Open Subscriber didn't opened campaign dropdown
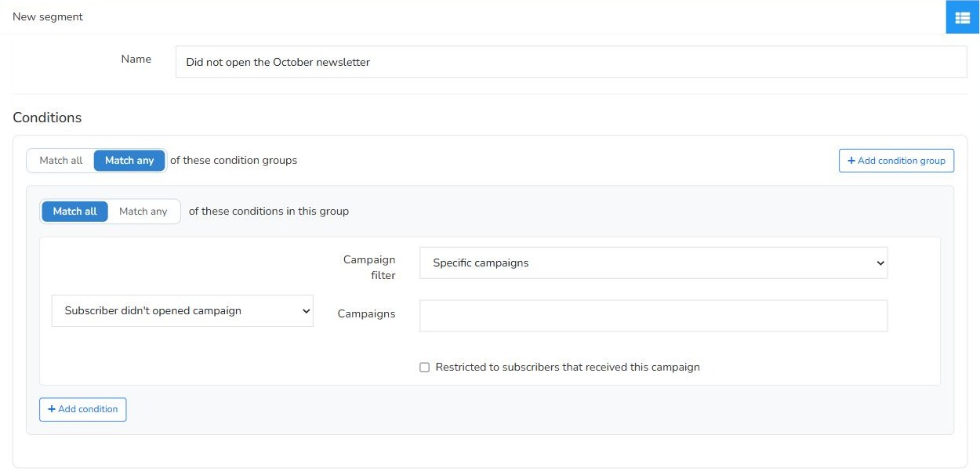980x471 pixels. click(x=183, y=311)
